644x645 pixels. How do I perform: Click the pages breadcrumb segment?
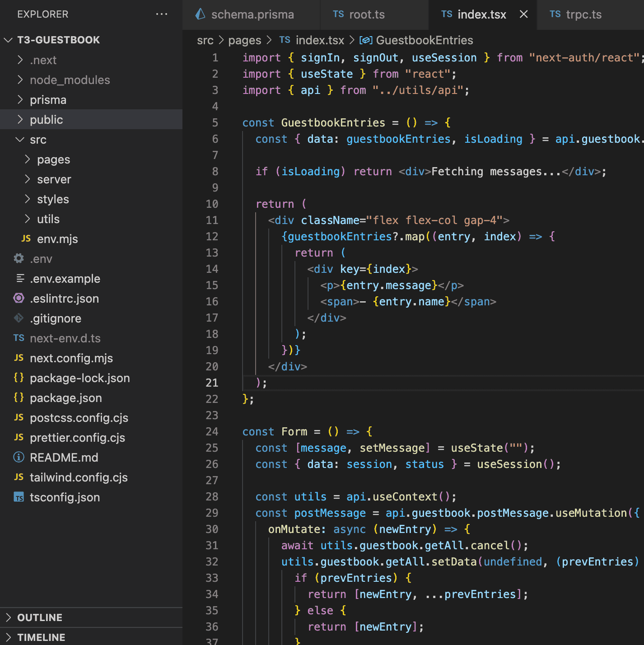244,40
